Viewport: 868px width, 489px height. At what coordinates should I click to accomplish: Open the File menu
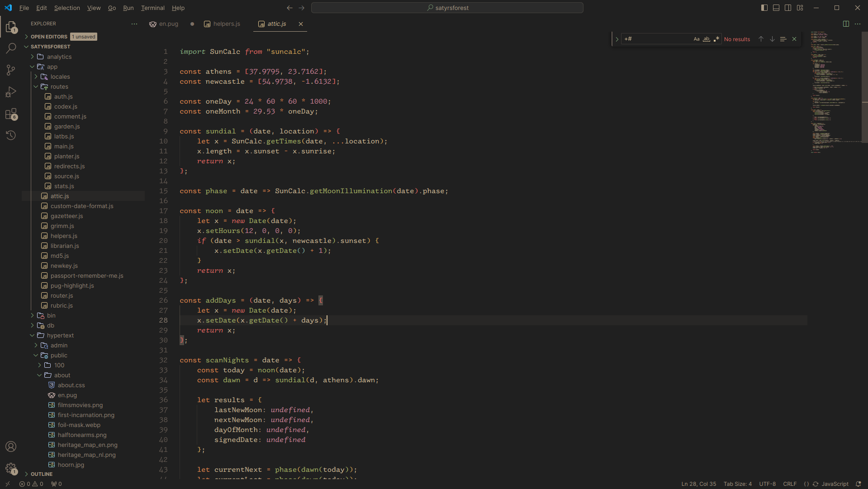tap(24, 8)
